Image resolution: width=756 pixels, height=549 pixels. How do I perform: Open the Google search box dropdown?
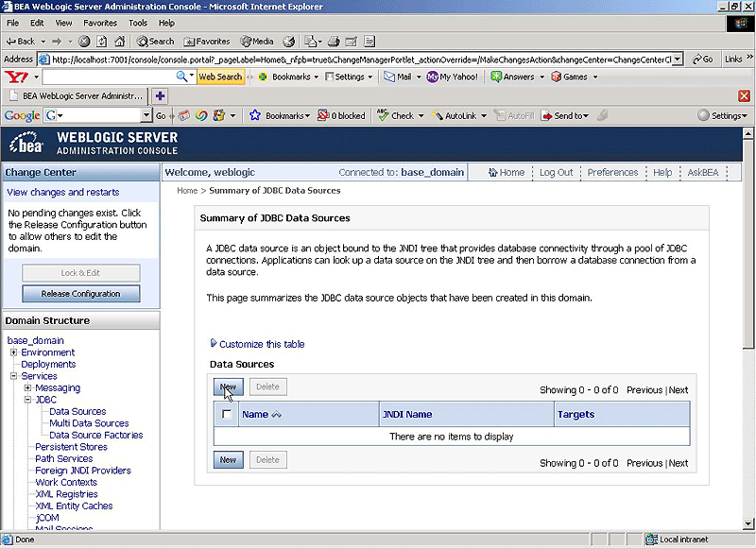(146, 115)
